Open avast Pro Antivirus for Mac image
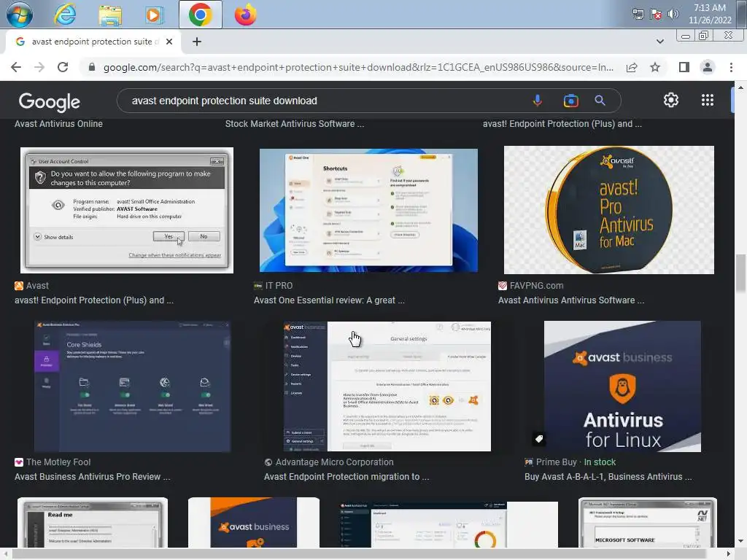Image resolution: width=747 pixels, height=560 pixels. coord(609,210)
